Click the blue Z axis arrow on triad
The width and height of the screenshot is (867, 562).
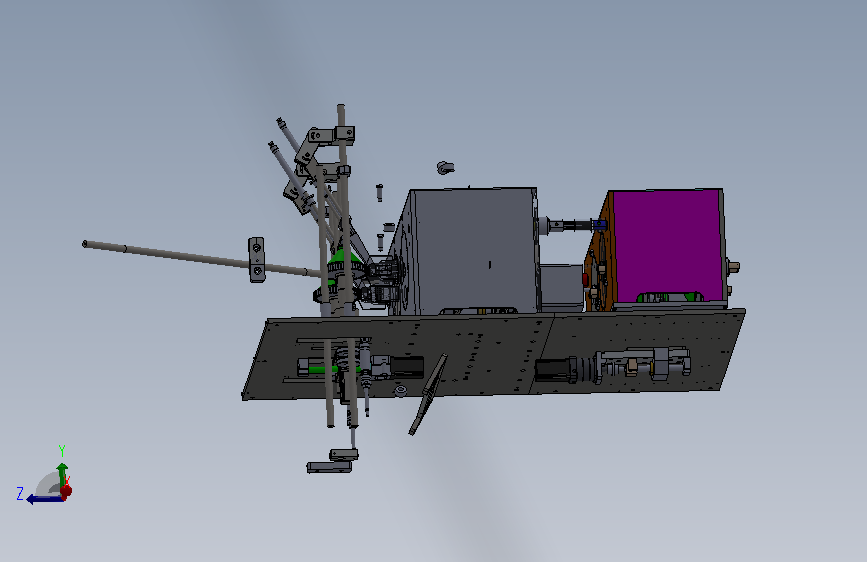[x=44, y=499]
